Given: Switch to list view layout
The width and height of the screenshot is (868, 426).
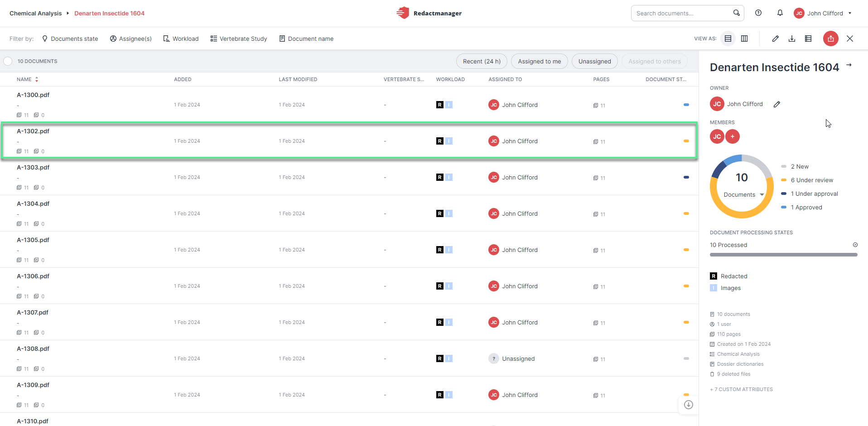Looking at the screenshot, I should [728, 39].
